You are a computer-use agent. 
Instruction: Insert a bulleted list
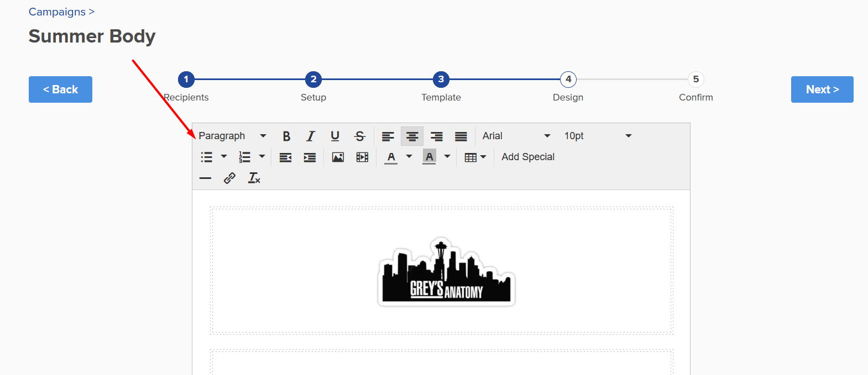(207, 157)
